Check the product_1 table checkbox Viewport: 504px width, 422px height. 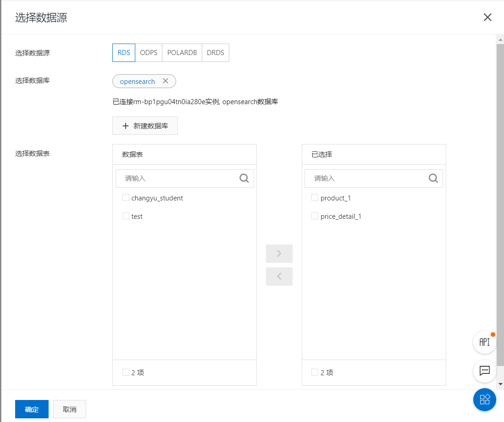coord(315,198)
